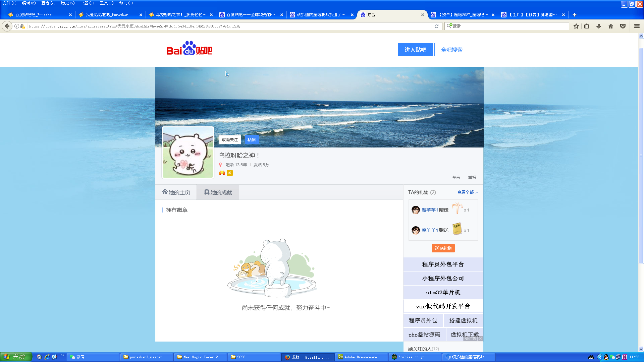Click the 全吧搜索 button
The width and height of the screenshot is (644, 362).
point(451,50)
